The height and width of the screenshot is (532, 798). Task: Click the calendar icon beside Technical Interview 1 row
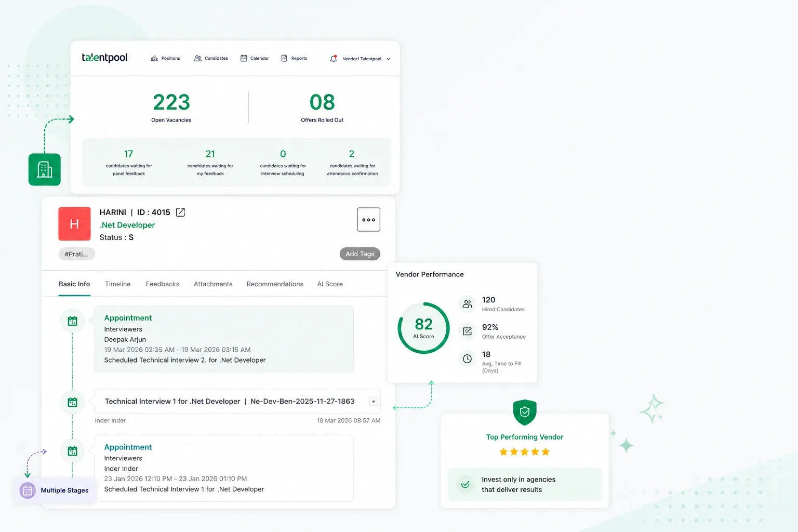[x=73, y=402]
